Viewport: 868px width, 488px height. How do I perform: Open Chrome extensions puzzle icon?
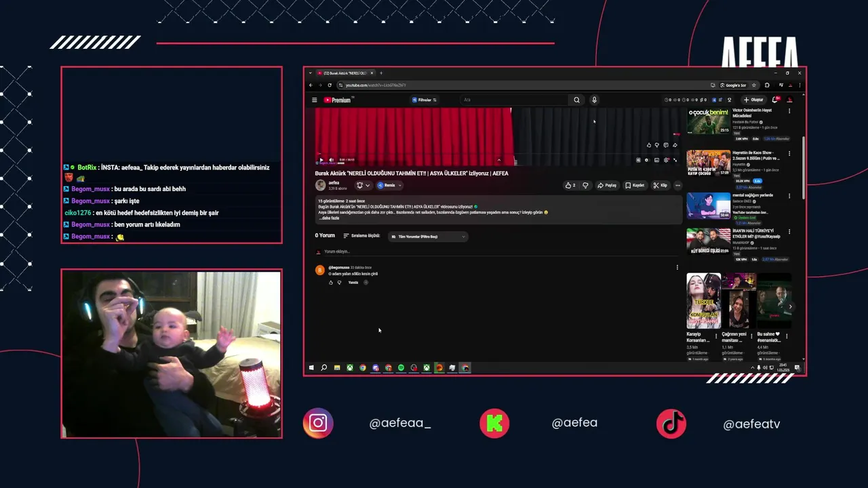click(767, 85)
